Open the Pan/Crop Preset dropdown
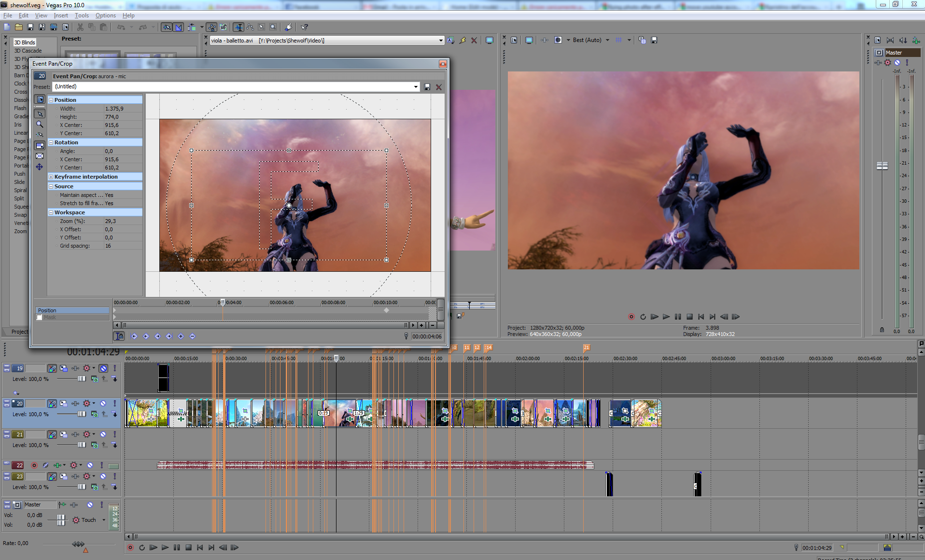925x560 pixels. coord(416,87)
